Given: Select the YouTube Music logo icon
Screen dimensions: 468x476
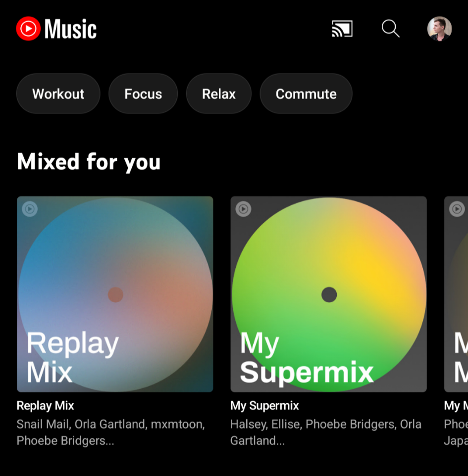Looking at the screenshot, I should (56, 29).
